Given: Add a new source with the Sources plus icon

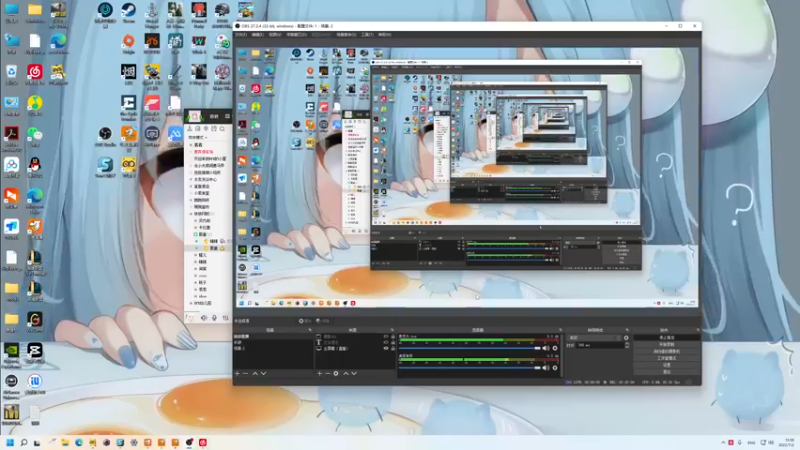Looking at the screenshot, I should point(319,373).
